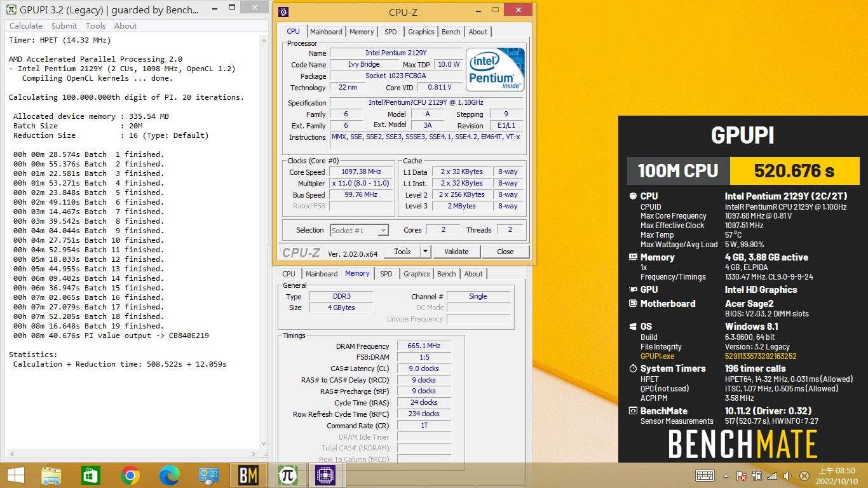The height and width of the screenshot is (488, 868).
Task: Open the volume speaker tray icon
Action: 788,476
